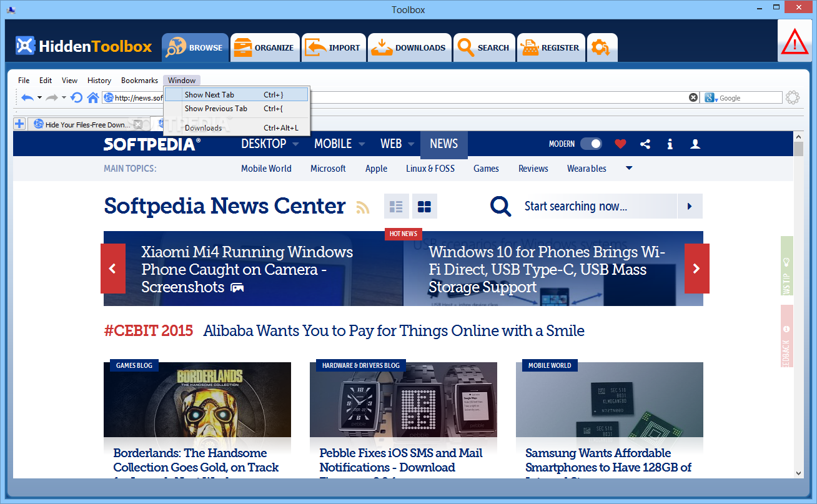Open the Import tab
The height and width of the screenshot is (504, 817).
333,47
